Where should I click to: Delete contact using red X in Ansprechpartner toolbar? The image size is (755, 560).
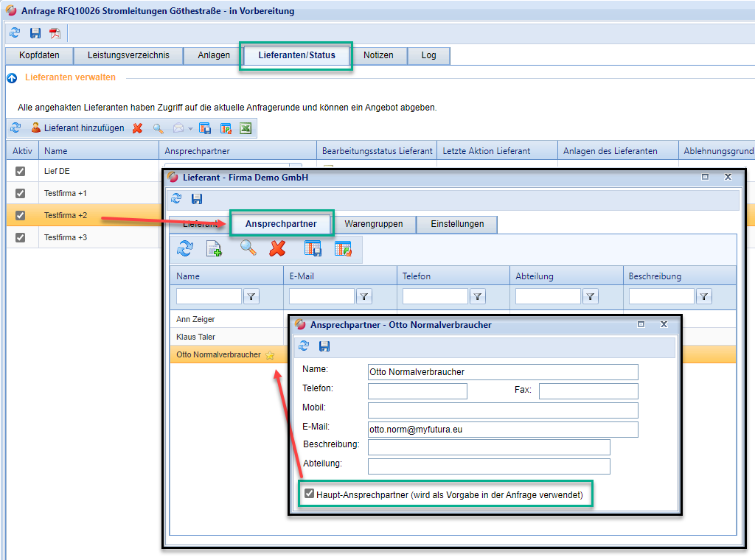point(277,249)
